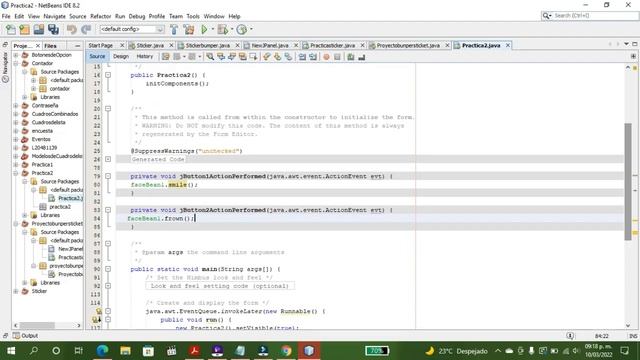Switch to the Files panel tab
640x360 pixels.
coord(50,46)
